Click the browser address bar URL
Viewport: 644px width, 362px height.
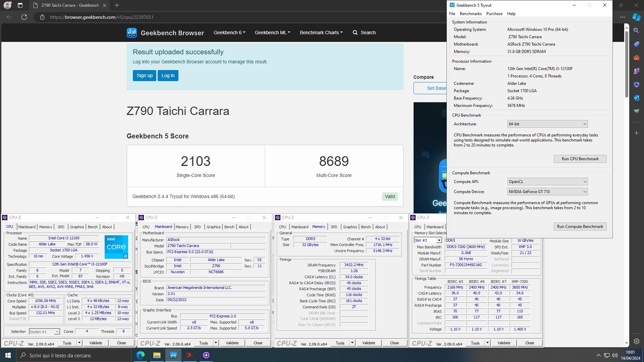click(102, 17)
